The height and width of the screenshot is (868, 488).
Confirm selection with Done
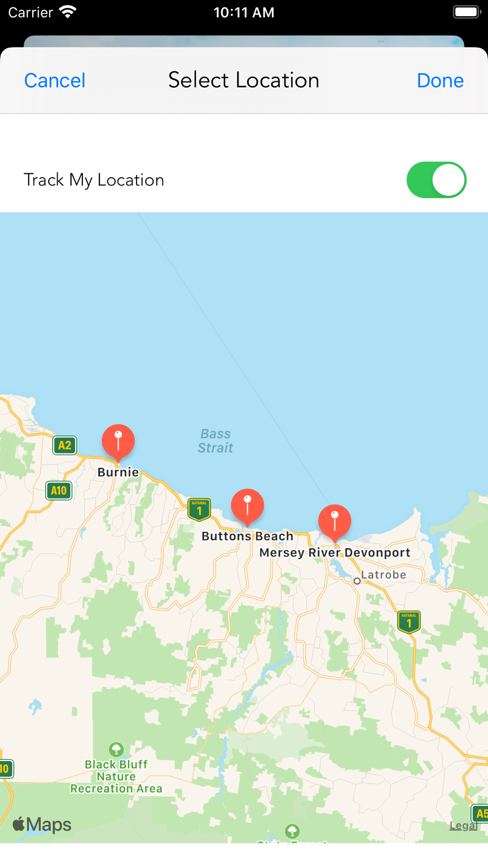pyautogui.click(x=440, y=81)
